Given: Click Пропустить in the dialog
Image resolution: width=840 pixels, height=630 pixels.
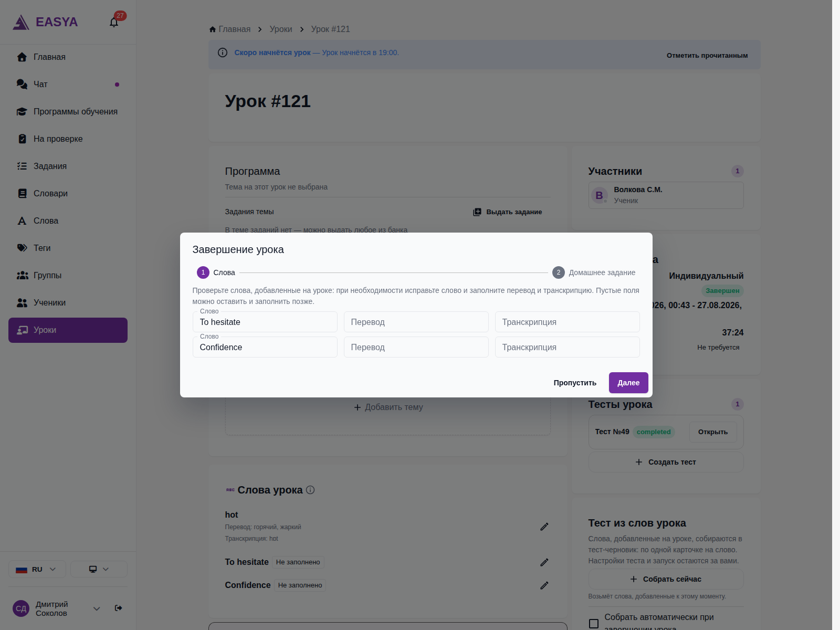Looking at the screenshot, I should pyautogui.click(x=575, y=383).
